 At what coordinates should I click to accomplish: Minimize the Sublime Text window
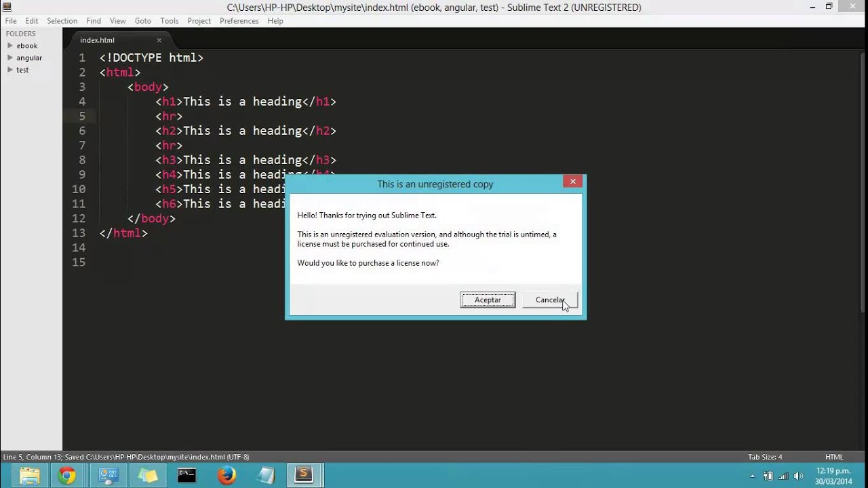[x=813, y=7]
